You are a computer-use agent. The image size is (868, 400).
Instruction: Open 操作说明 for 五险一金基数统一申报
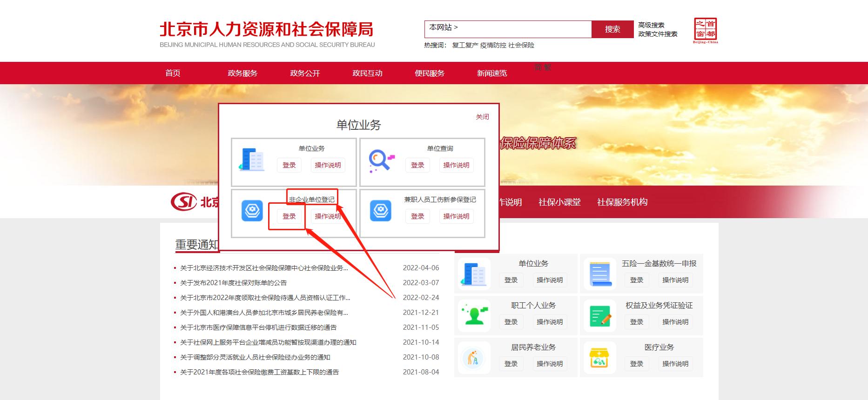click(x=675, y=280)
